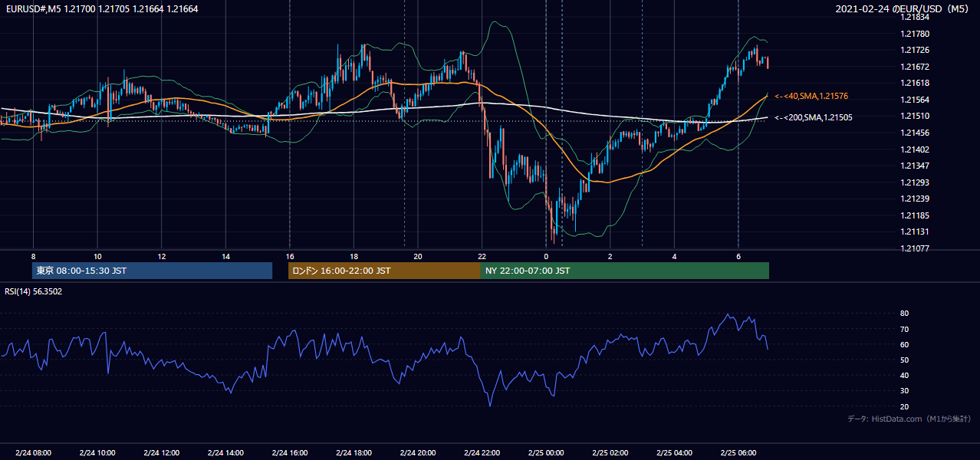
Task: Click the 200 SMA label showing 1.21505
Action: click(x=813, y=117)
